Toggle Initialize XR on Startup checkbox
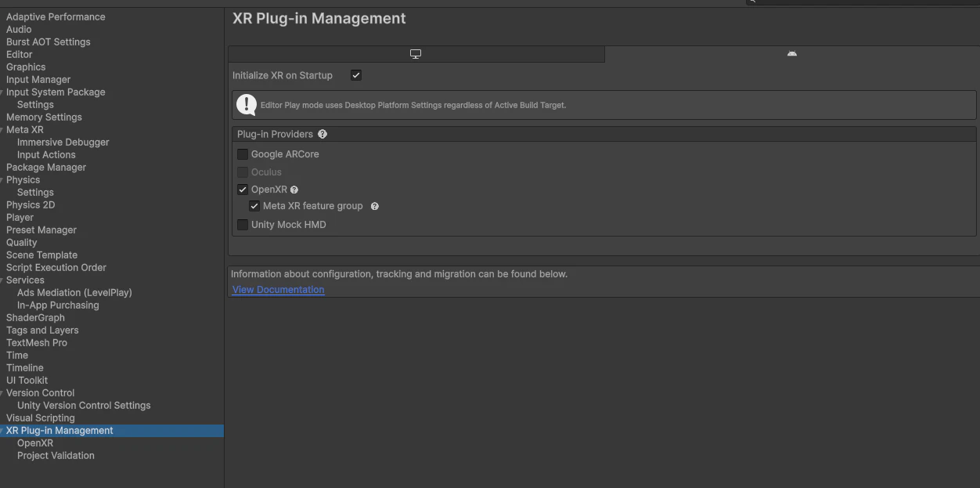This screenshot has height=488, width=980. pos(356,75)
